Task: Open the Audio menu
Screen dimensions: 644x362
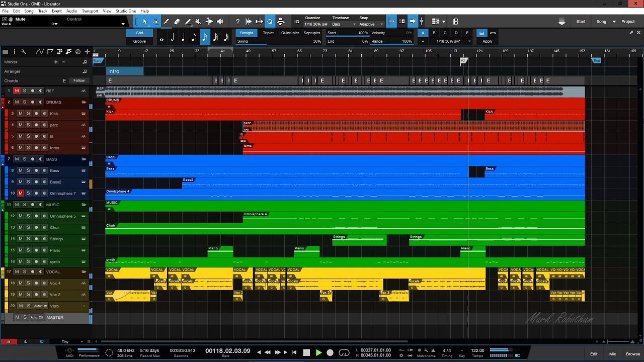Action: point(71,11)
